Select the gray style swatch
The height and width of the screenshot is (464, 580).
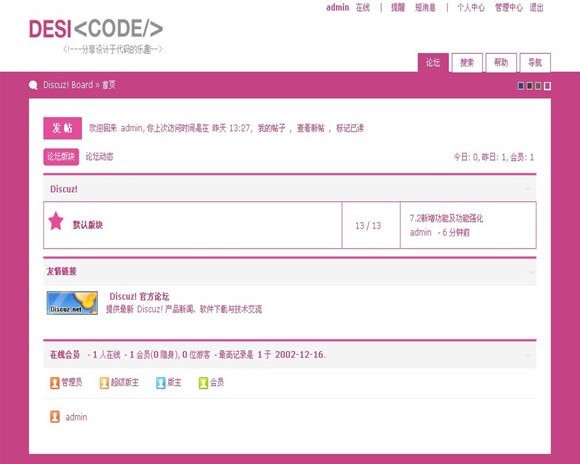(538, 86)
